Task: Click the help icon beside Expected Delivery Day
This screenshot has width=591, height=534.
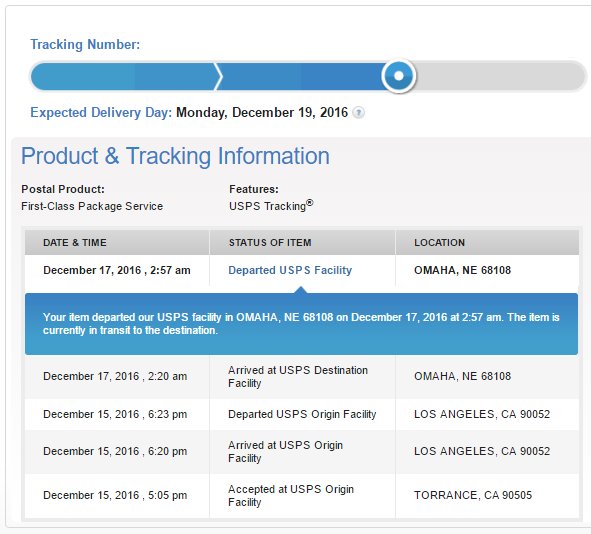Action: pos(358,113)
